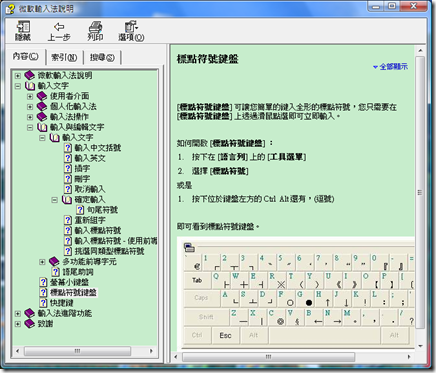Collapse the 輸入文字 node nested under 輸入與編輯文字
The width and height of the screenshot is (436, 373).
42,138
